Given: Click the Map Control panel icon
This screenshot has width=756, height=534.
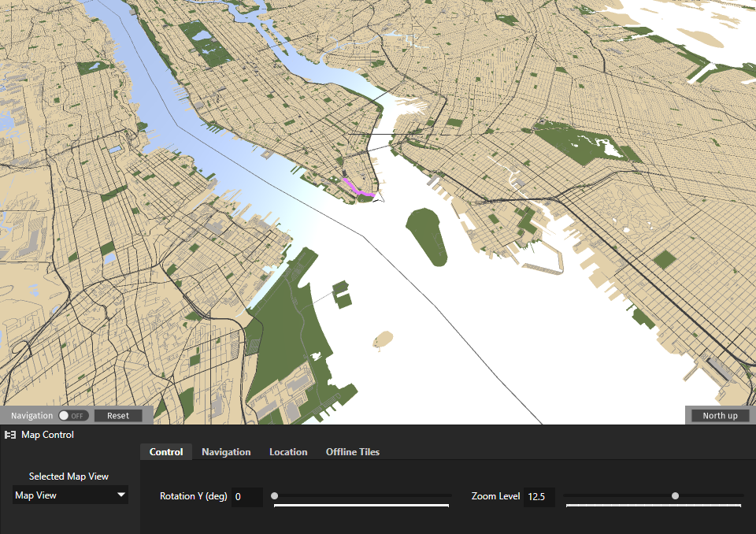Looking at the screenshot, I should tap(10, 435).
